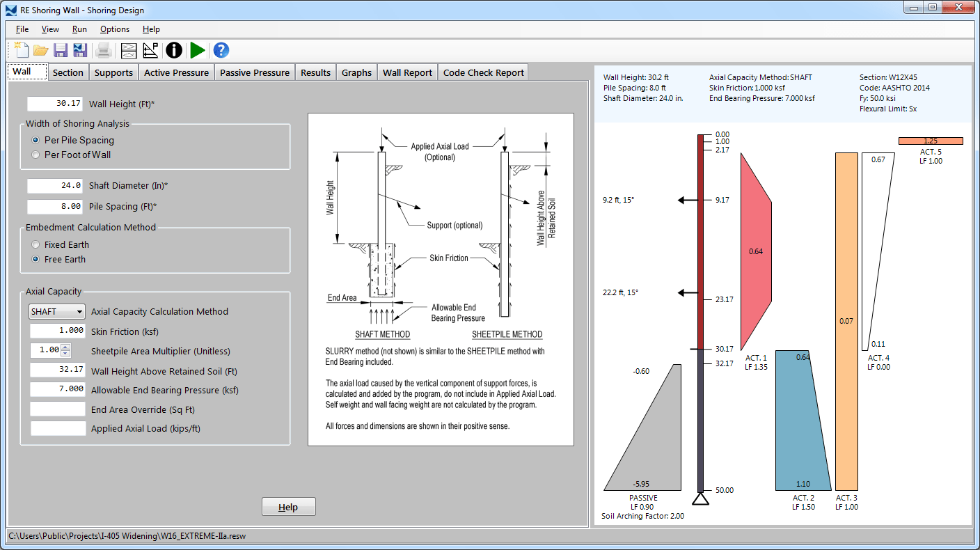Click the pressure diagrams toolbar icon
The height and width of the screenshot is (550, 980).
149,50
